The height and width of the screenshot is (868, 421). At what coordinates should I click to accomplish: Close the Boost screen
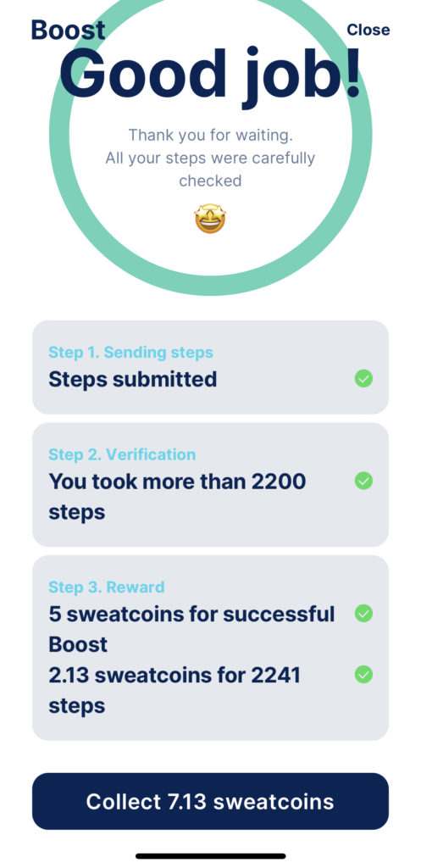pos(368,30)
